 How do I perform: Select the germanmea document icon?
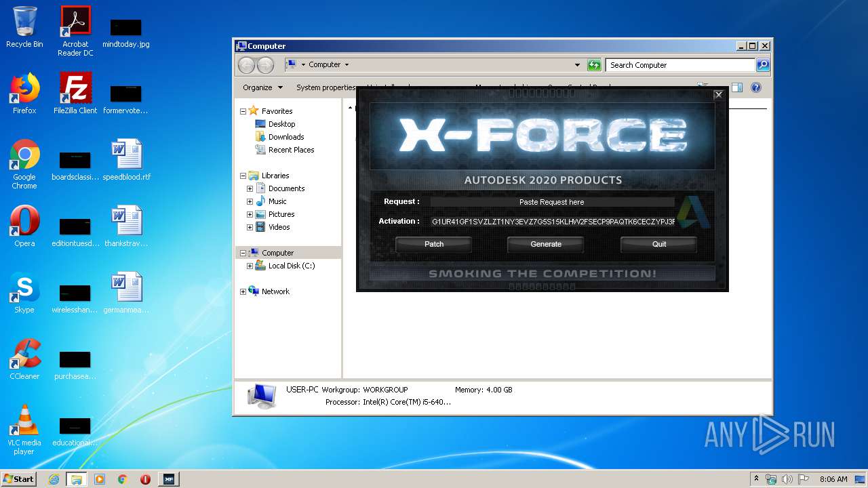coord(127,293)
